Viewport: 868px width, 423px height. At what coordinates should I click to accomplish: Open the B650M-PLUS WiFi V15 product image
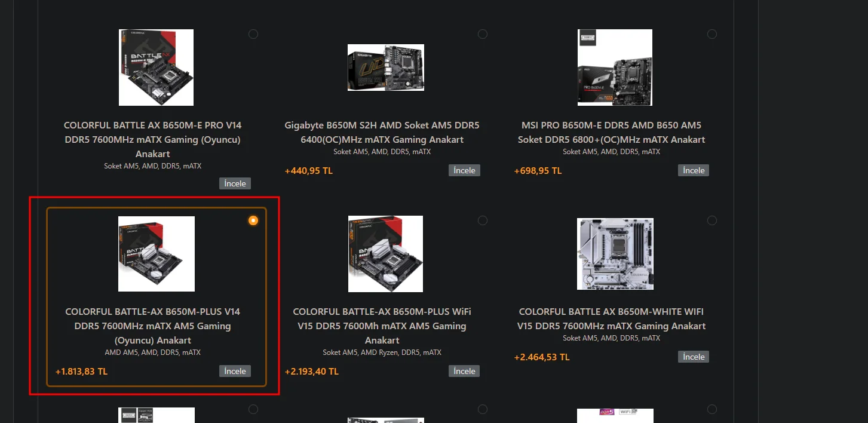(x=385, y=254)
